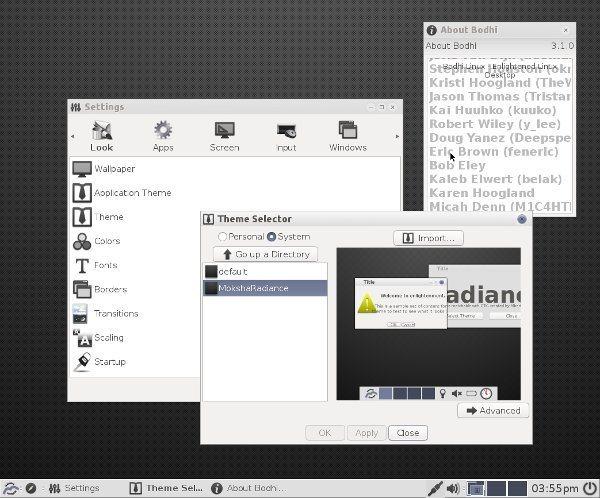Click the 03:55pm clock

pos(554,489)
